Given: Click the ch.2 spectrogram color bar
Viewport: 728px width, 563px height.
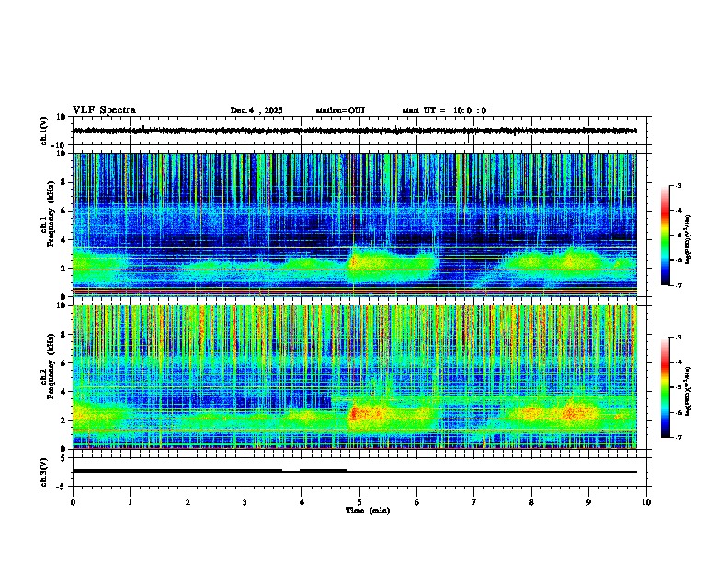Looking at the screenshot, I should pos(665,387).
